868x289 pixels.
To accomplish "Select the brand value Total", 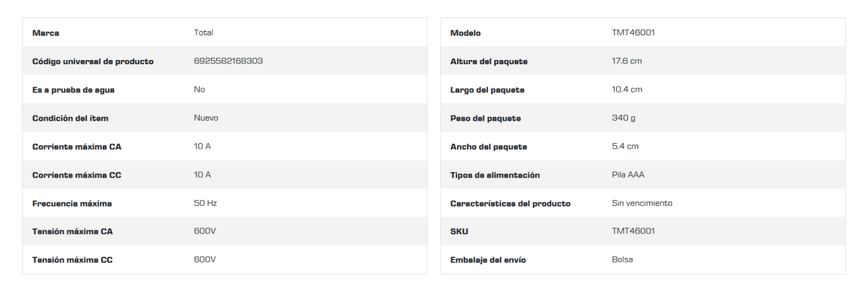I will coord(203,33).
